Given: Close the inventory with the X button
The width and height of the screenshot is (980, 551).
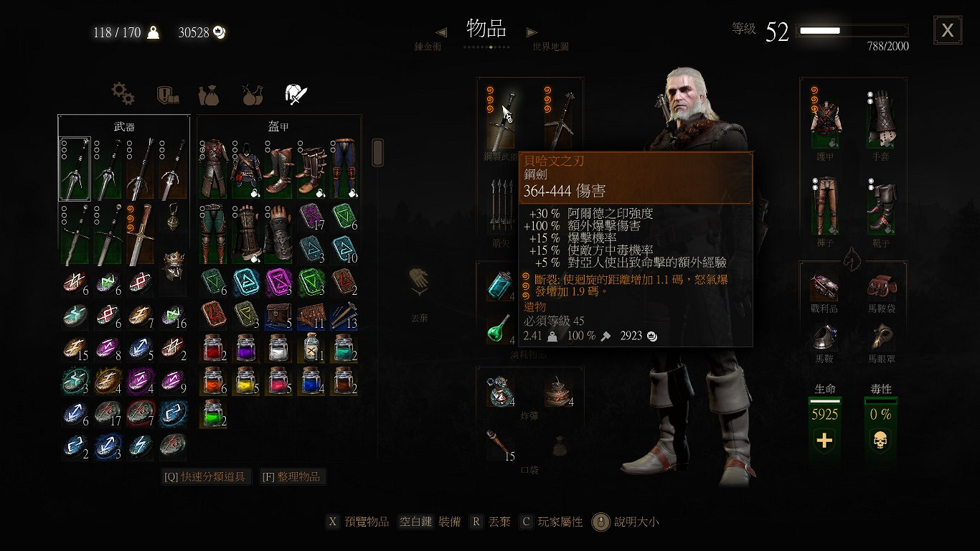Looking at the screenshot, I should [x=948, y=30].
